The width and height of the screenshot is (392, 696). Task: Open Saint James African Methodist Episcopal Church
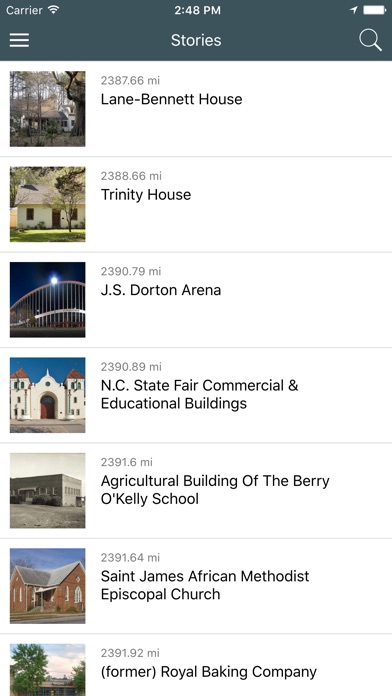click(205, 585)
